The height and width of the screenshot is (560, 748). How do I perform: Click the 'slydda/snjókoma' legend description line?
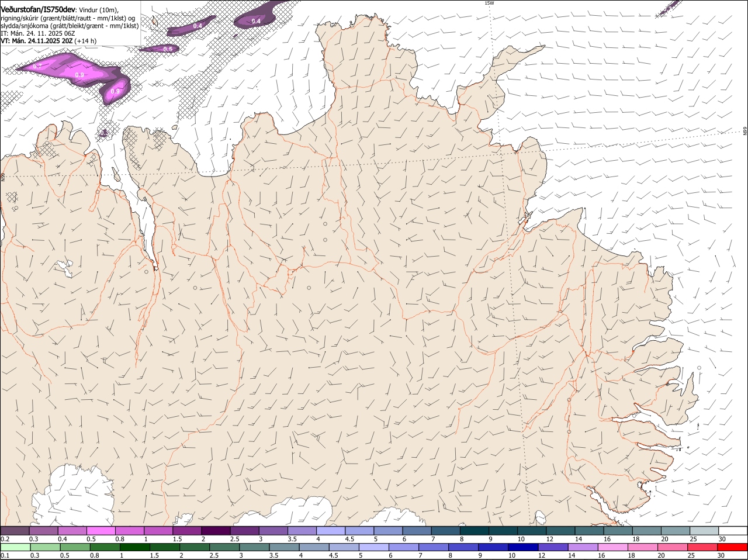click(70, 26)
